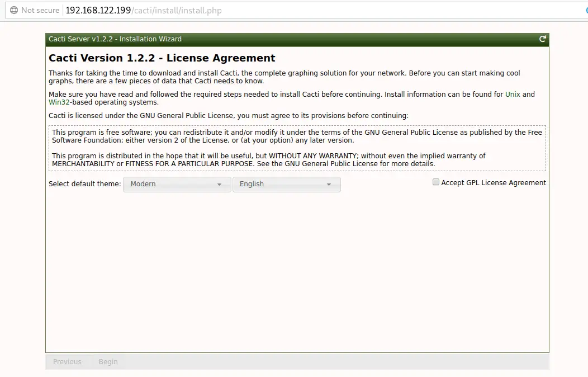Click the Previous button
Viewport: 588px width, 377px height.
(x=67, y=361)
